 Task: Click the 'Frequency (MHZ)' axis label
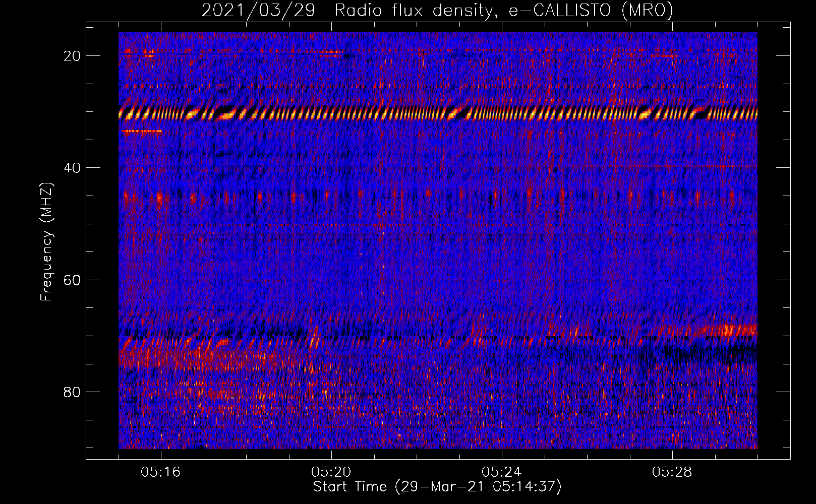pos(46,242)
